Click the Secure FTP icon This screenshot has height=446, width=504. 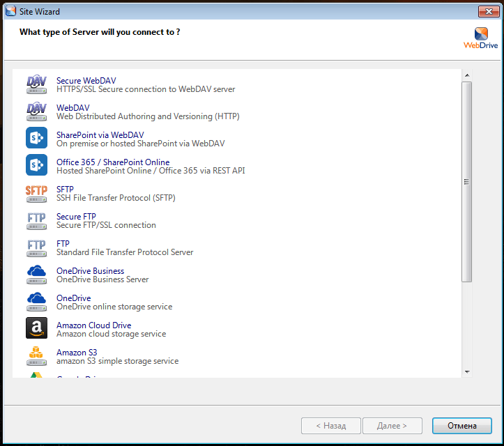click(x=36, y=221)
